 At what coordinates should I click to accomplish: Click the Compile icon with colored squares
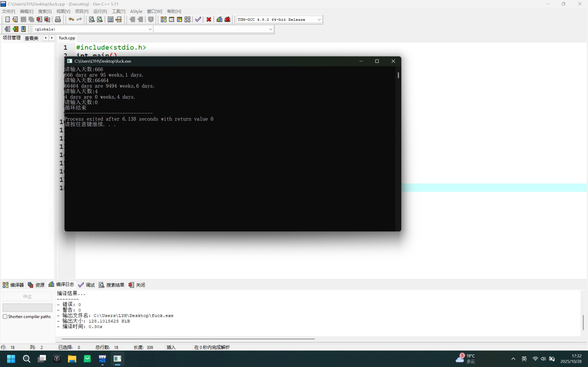point(164,19)
